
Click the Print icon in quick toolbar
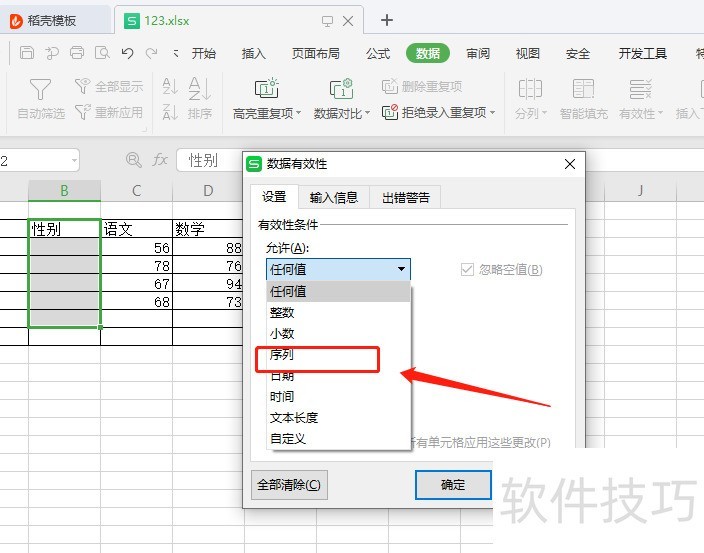pos(77,53)
